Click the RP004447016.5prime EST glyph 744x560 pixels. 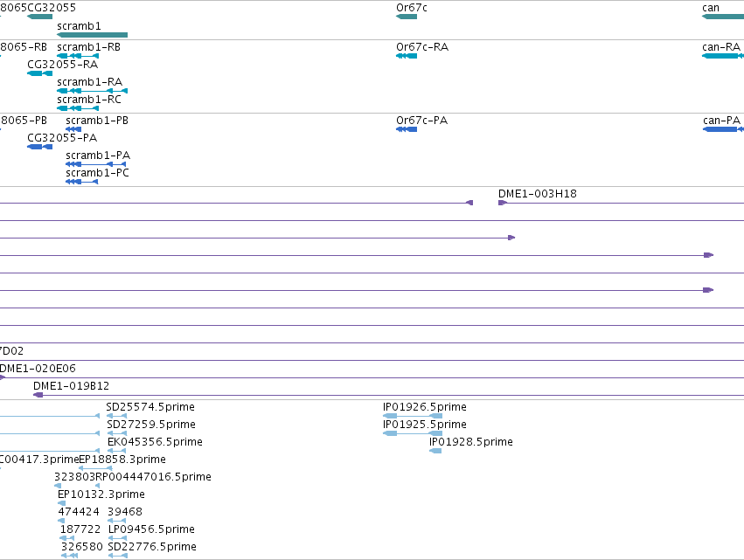coord(98,486)
